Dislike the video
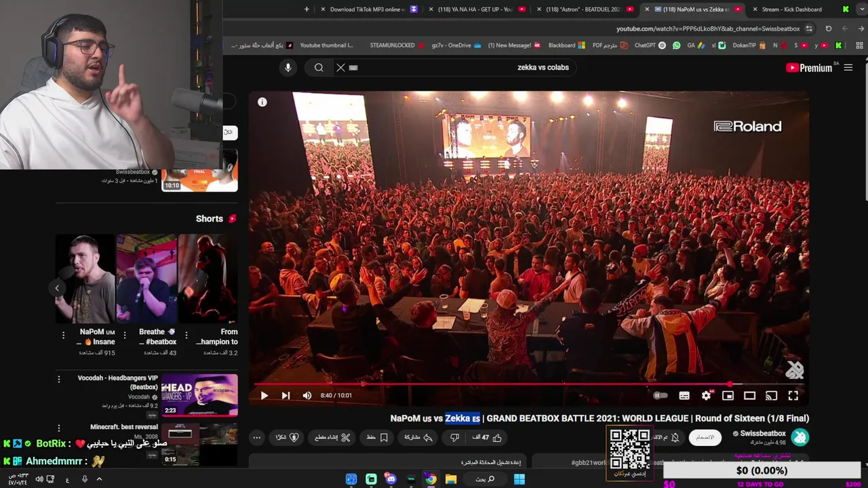868x488 pixels. [x=455, y=438]
